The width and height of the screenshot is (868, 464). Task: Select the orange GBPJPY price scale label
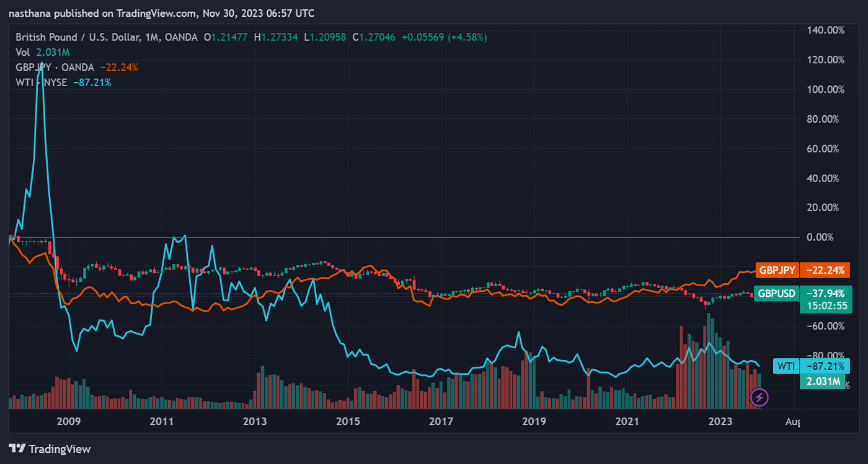click(x=777, y=270)
